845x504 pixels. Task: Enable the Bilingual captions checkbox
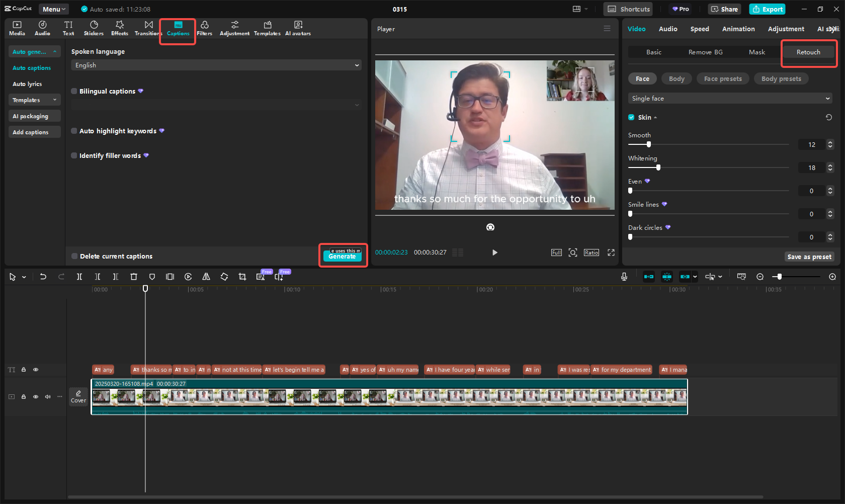tap(74, 91)
